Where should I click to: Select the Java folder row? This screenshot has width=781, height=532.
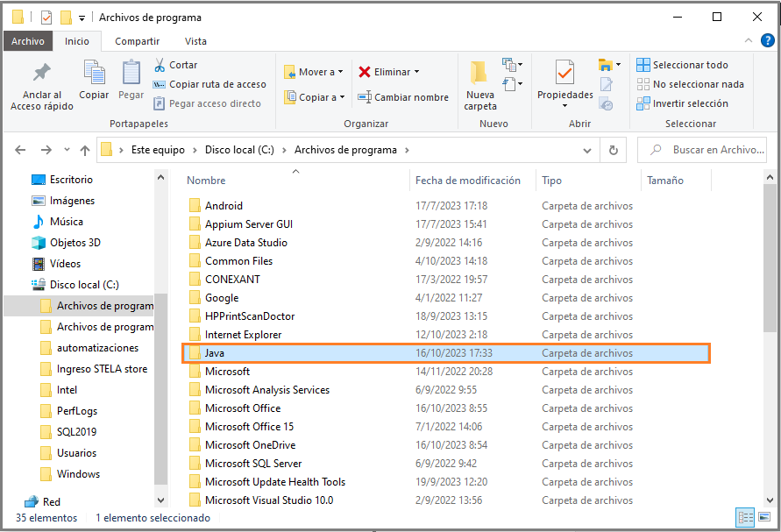click(x=446, y=353)
